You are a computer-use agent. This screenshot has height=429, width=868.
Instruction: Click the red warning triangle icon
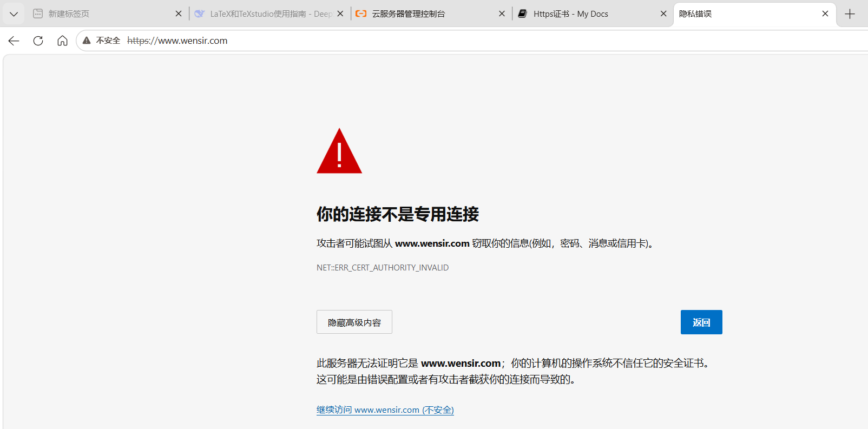tap(339, 151)
